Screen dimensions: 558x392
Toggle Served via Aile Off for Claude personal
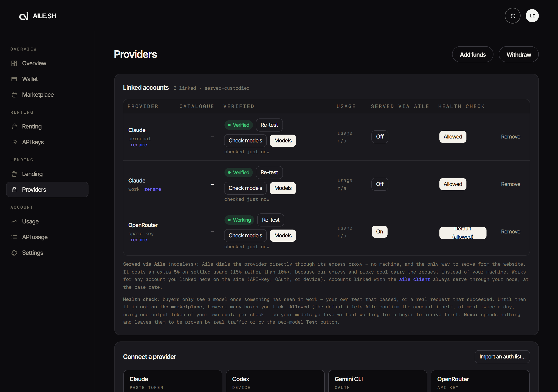click(380, 137)
